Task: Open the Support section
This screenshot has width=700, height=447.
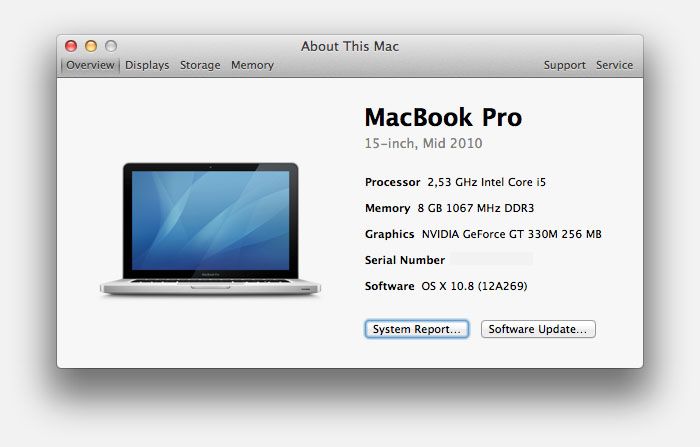Action: pos(564,65)
